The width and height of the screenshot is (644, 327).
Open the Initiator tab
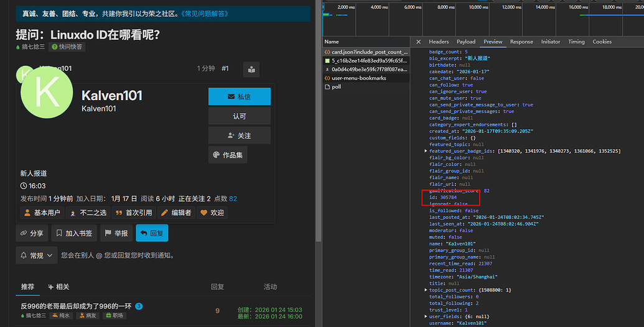551,42
